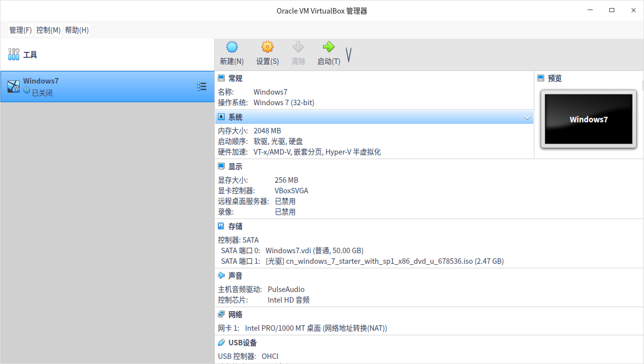Select the Windows7 virtual machine entry
Screen dimensions: 644x364
click(x=107, y=87)
